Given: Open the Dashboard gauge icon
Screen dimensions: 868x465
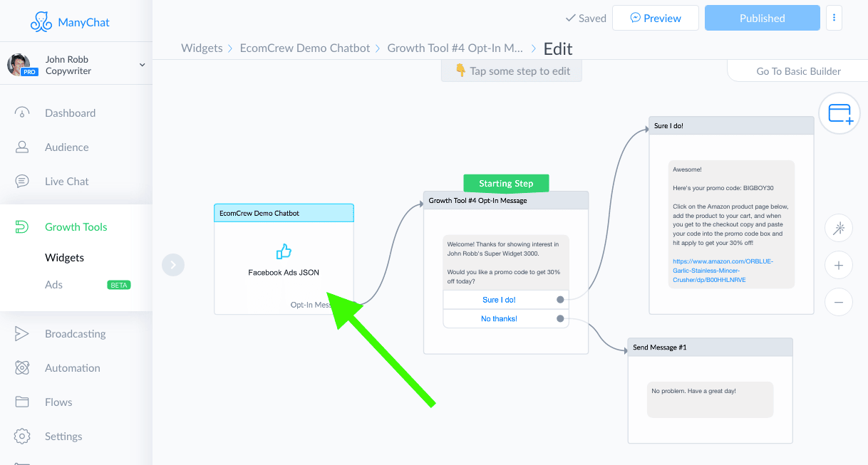Looking at the screenshot, I should point(22,113).
